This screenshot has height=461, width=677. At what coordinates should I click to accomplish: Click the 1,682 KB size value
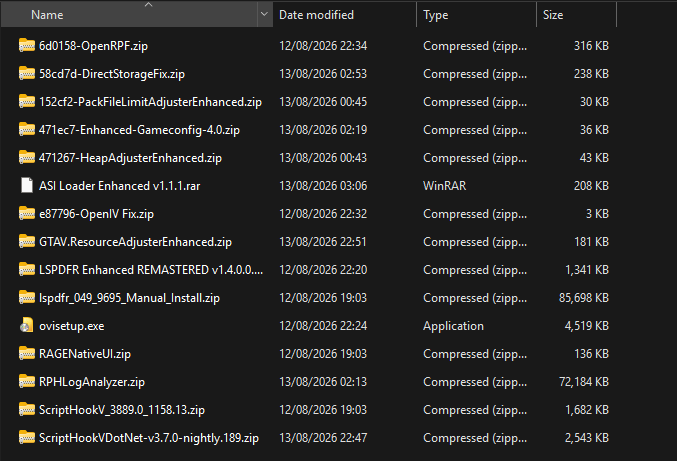click(x=587, y=410)
